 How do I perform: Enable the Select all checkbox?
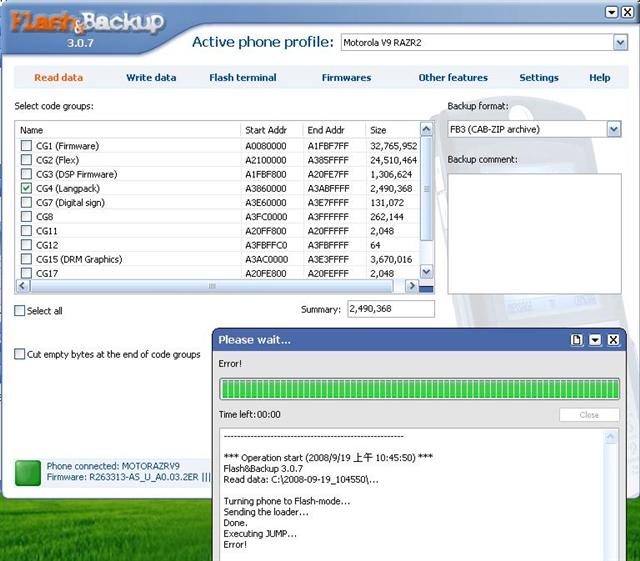20,311
